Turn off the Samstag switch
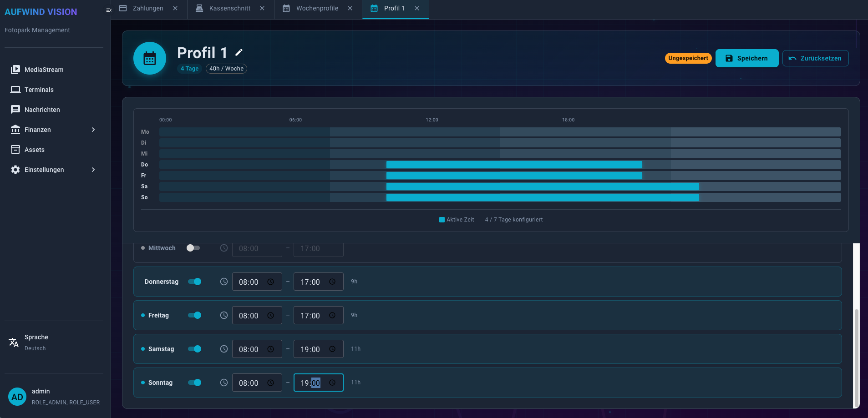 [195, 349]
